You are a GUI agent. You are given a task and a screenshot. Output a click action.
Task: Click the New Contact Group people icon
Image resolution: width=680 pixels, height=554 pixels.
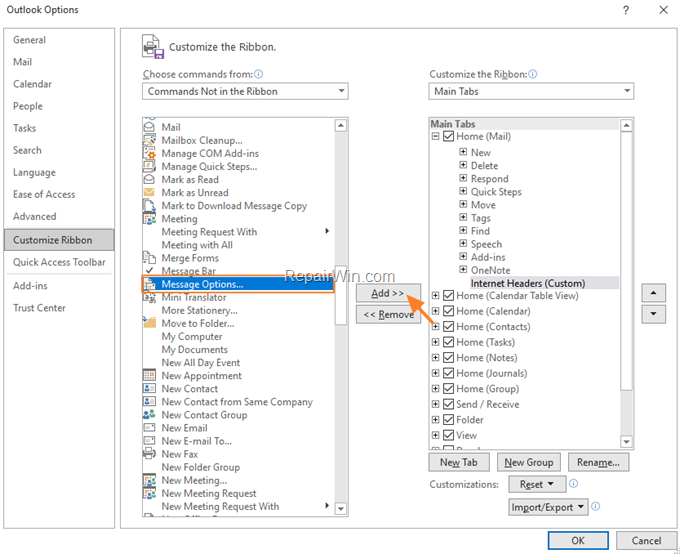coord(149,414)
